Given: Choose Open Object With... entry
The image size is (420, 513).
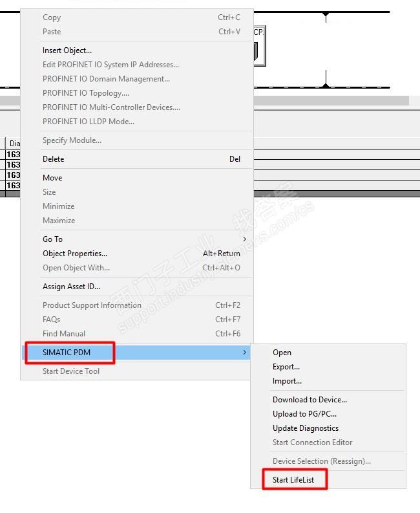Looking at the screenshot, I should pos(136,268).
